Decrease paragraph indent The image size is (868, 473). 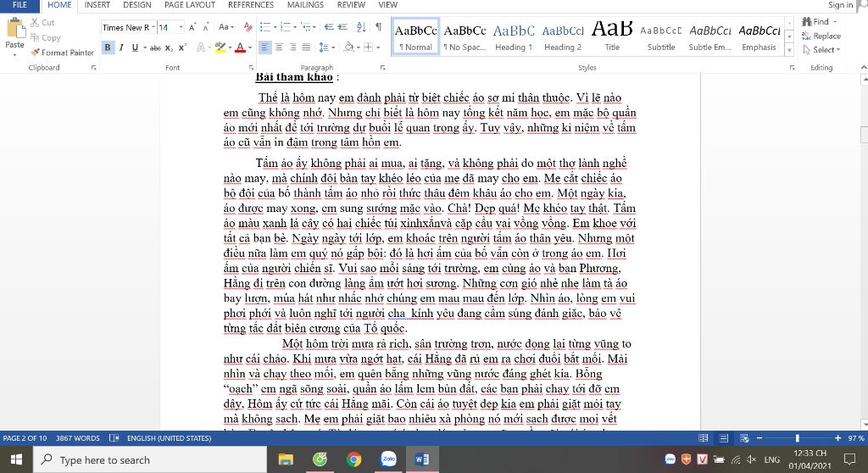pos(329,27)
